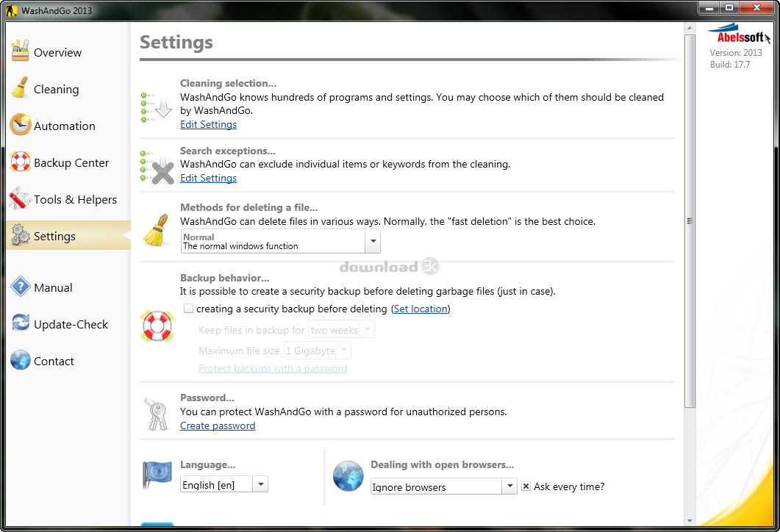Click Edit Settings under Search exceptions
The width and height of the screenshot is (780, 532).
pos(209,178)
